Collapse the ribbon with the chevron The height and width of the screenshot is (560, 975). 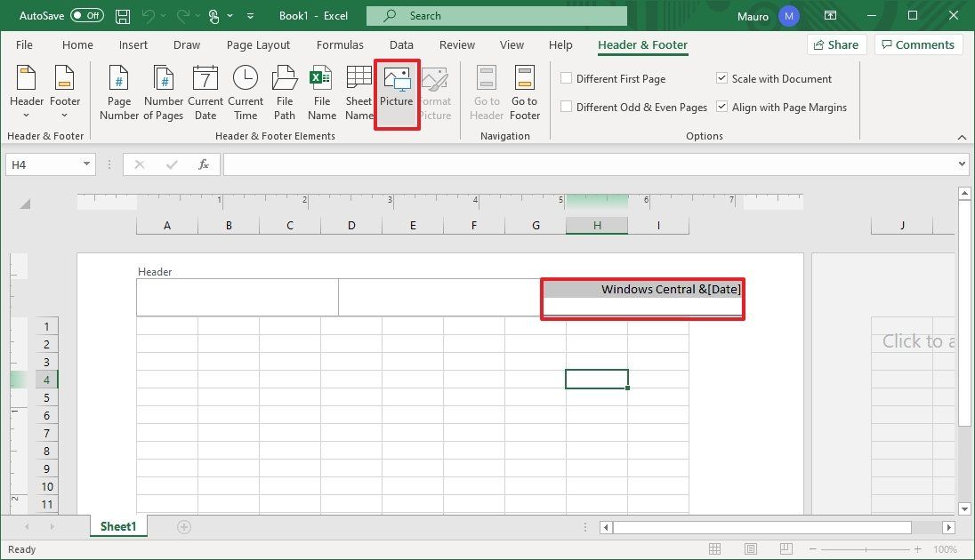[962, 137]
